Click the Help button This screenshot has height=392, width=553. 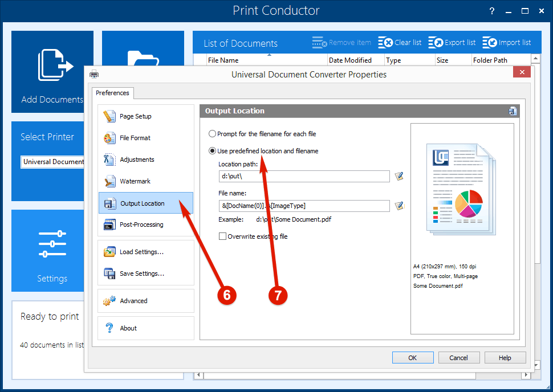[505, 358]
